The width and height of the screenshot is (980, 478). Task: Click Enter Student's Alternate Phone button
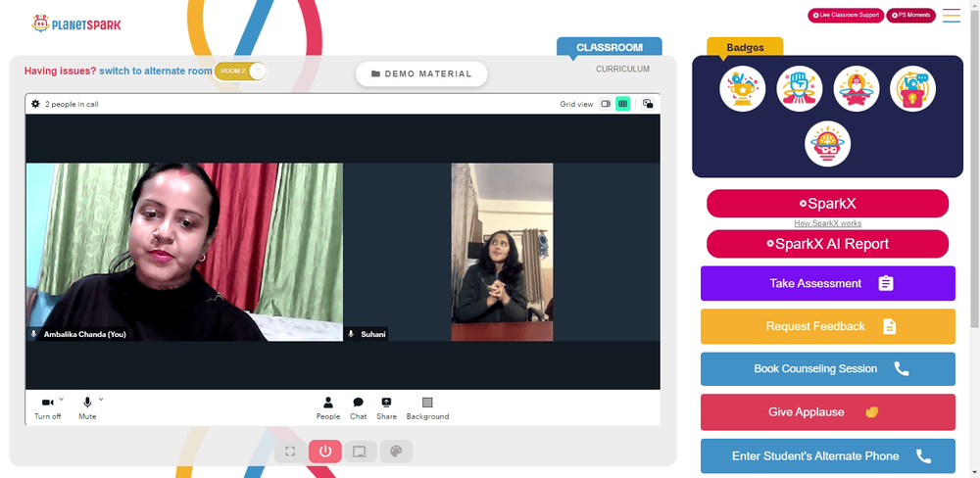point(827,456)
